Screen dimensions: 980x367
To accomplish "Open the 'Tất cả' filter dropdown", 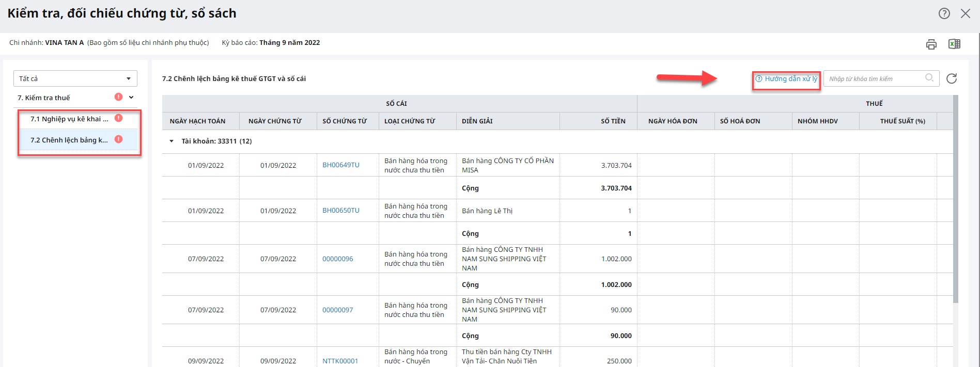I will coord(75,78).
